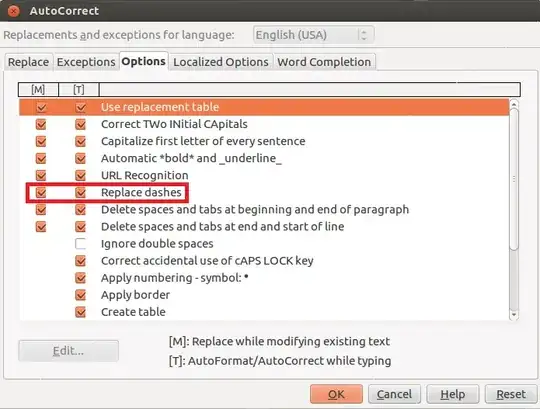540x409 pixels.
Task: Open the language dropdown showing English (USA)
Action: (x=313, y=35)
